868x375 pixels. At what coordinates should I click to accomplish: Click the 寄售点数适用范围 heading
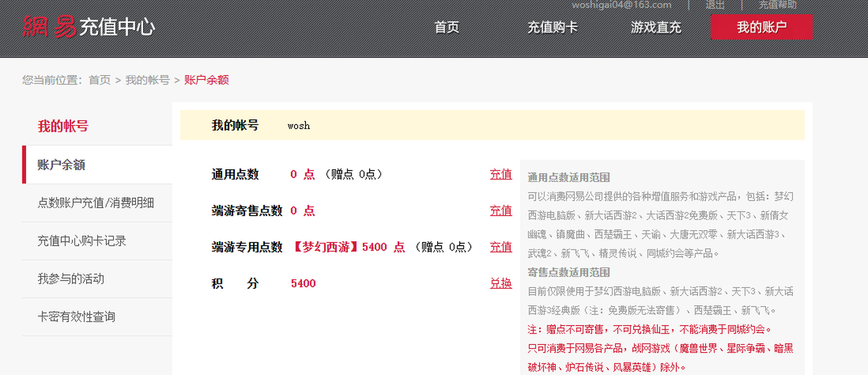click(x=569, y=272)
